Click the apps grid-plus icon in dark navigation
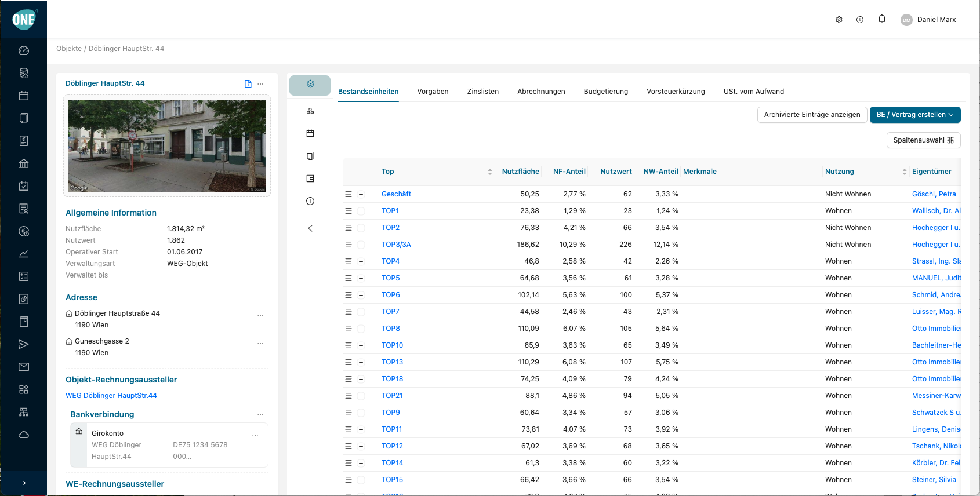Viewport: 980px width, 496px height. pos(24,389)
